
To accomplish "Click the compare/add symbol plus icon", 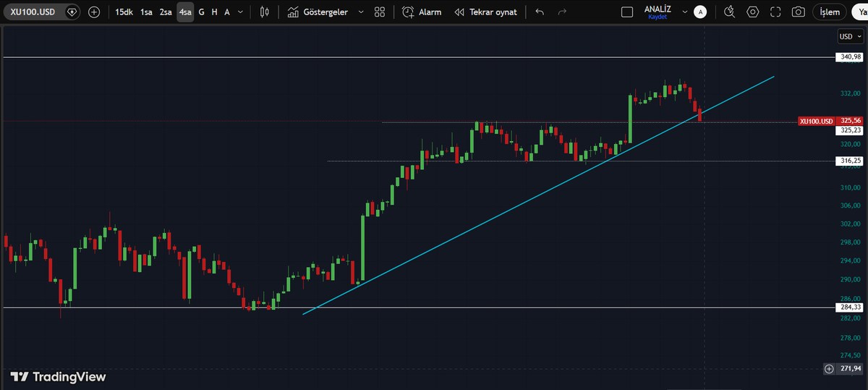I will point(94,12).
